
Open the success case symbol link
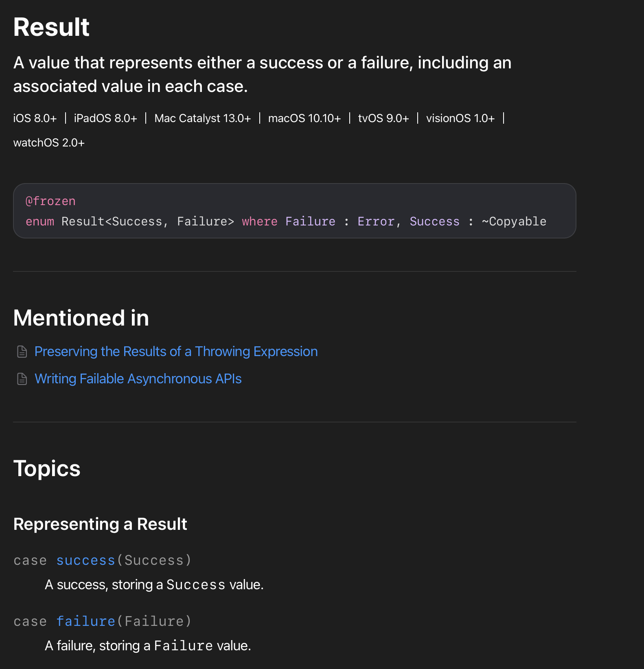85,560
